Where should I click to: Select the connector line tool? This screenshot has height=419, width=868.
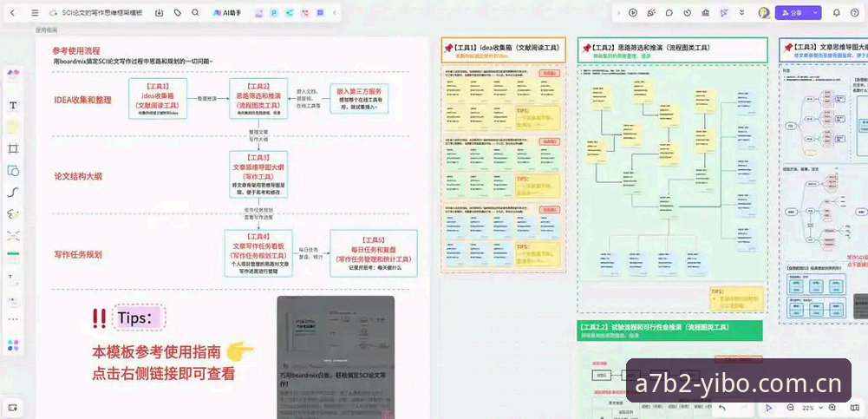(13, 192)
